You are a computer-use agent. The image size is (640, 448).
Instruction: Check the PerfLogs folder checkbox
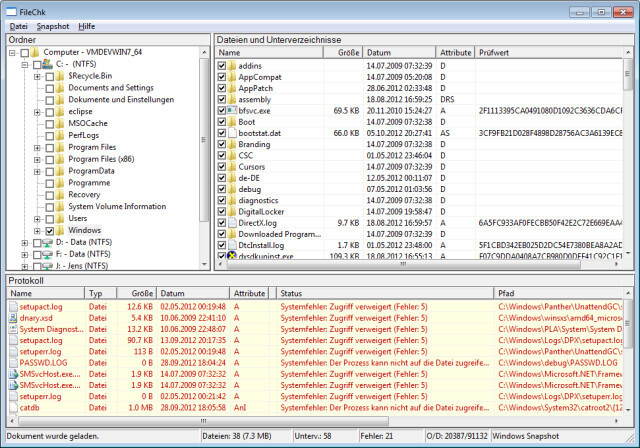point(49,136)
